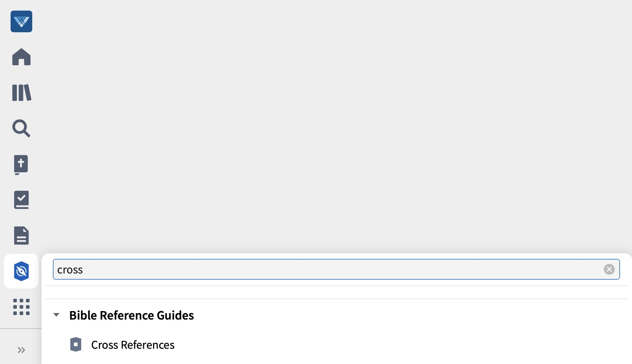The width and height of the screenshot is (632, 364).
Task: Expand the sidebar with double chevron
Action: [21, 350]
